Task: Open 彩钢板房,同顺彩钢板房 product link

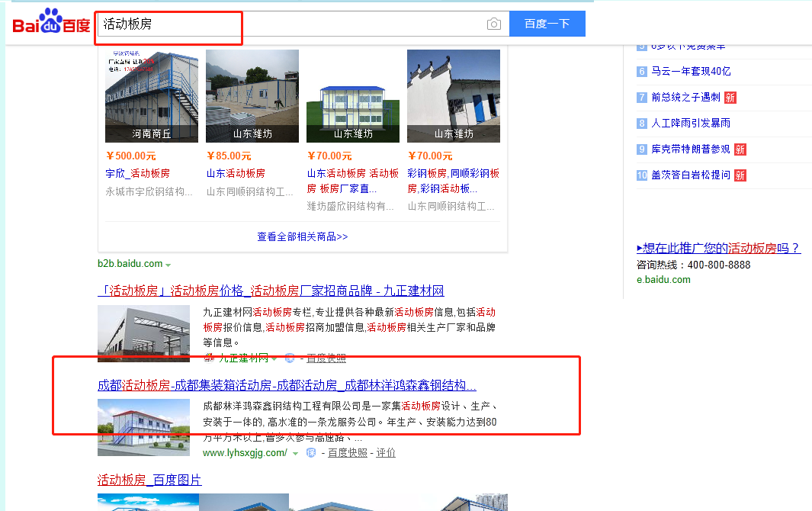Action: 454,181
